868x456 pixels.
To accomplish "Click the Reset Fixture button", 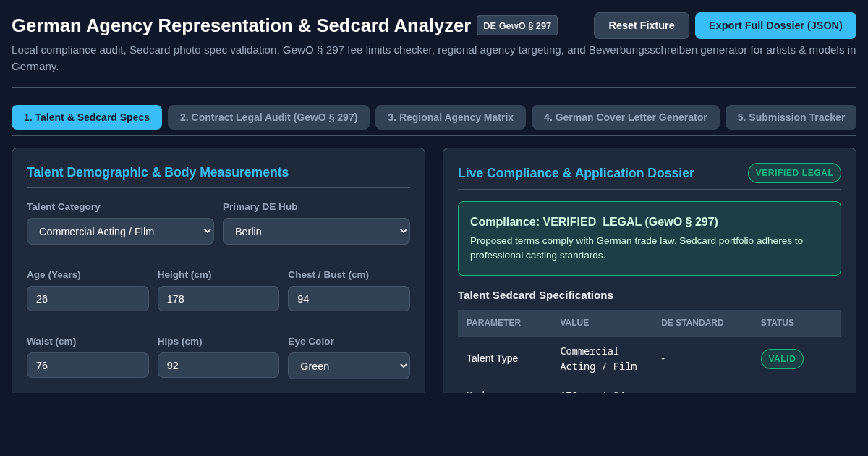I will [642, 25].
